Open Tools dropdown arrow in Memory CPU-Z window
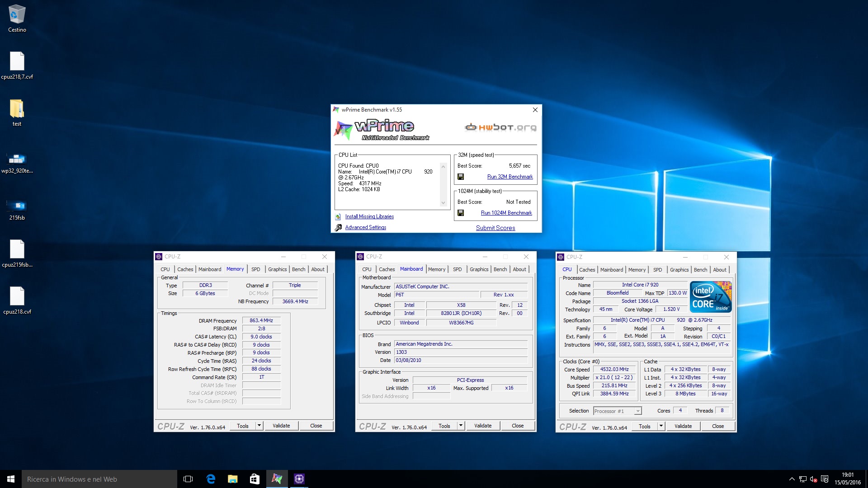The width and height of the screenshot is (868, 488). click(x=259, y=426)
